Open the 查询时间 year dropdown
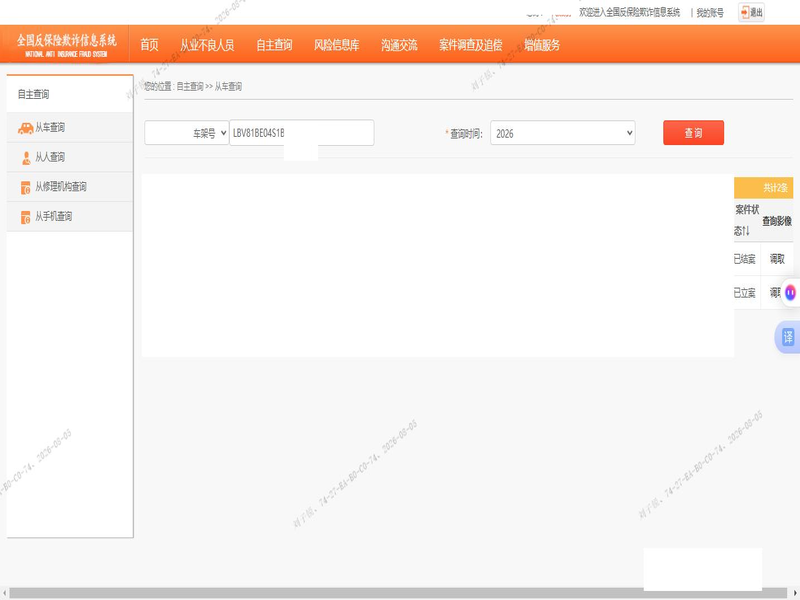 coord(563,133)
